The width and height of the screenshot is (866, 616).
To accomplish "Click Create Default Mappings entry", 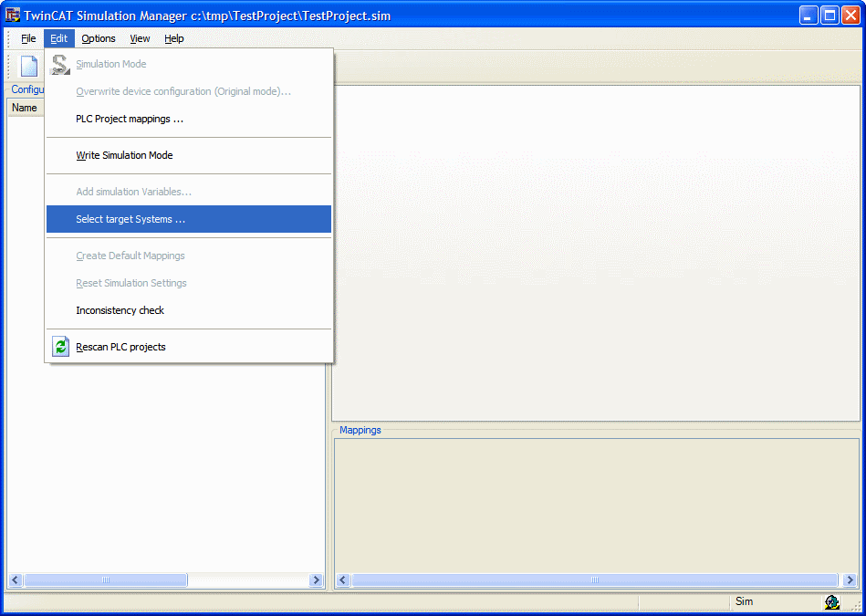I will (189, 256).
